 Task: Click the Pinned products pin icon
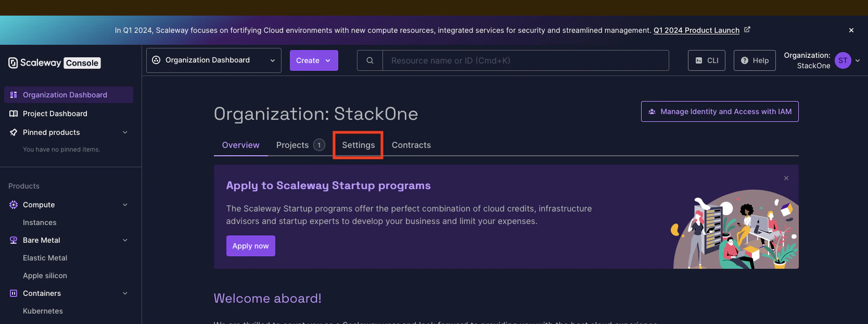(14, 132)
